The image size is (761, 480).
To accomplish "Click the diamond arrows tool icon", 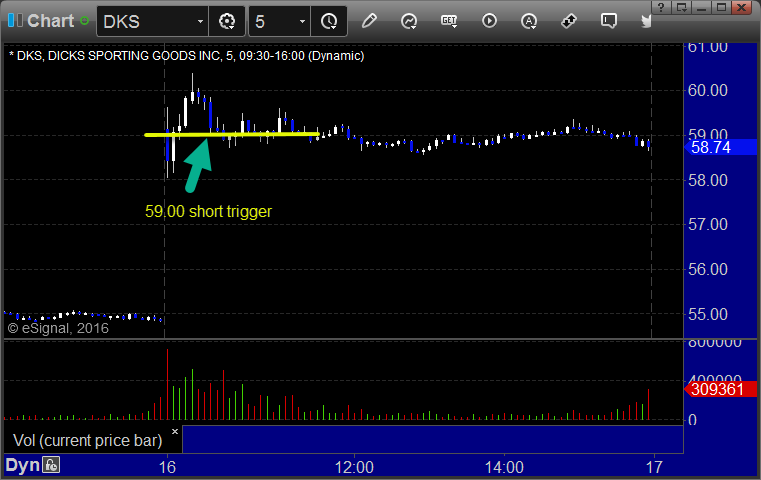I will 568,21.
